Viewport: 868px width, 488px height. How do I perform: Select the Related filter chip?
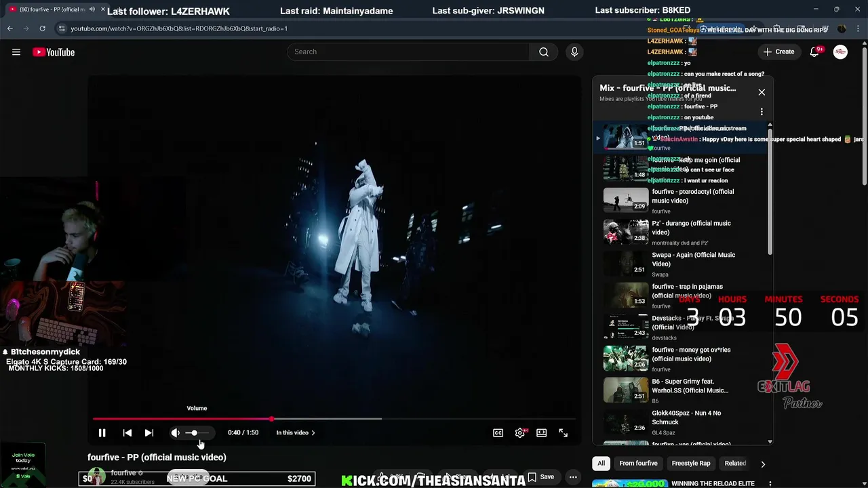pos(735,464)
